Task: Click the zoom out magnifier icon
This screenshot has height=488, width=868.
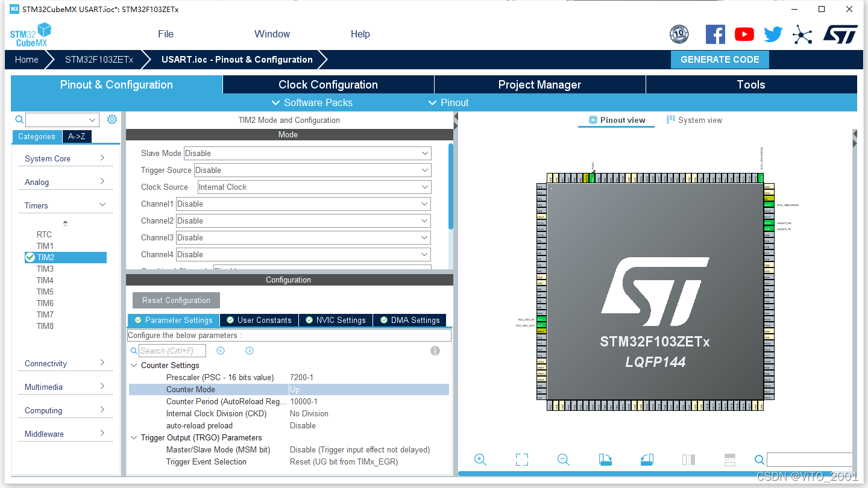Action: (564, 460)
